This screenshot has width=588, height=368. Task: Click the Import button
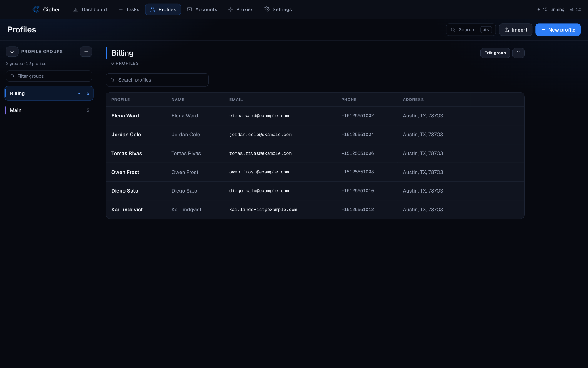[515, 30]
